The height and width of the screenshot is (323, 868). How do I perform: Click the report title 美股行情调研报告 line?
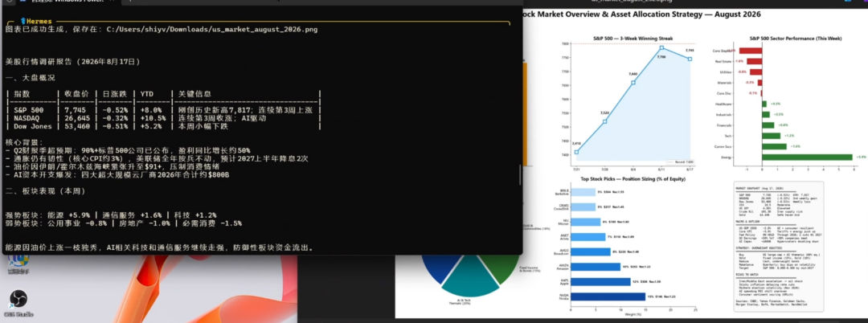(x=72, y=61)
